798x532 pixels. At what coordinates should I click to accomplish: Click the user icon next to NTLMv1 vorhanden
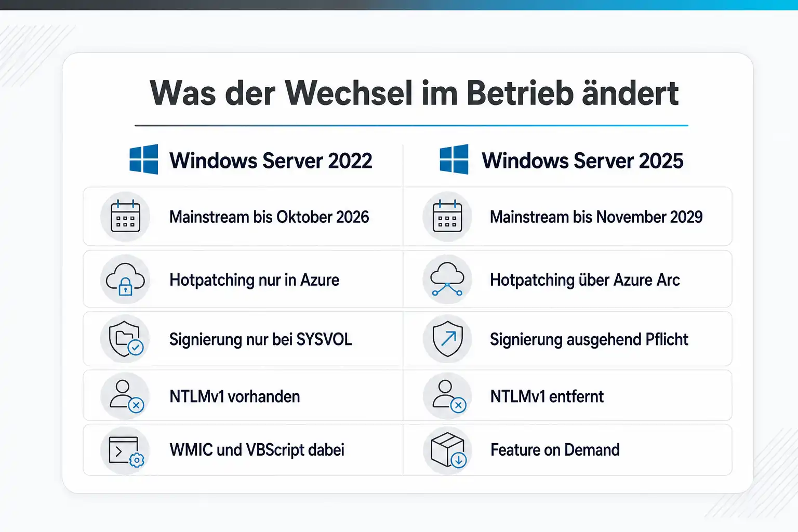pyautogui.click(x=125, y=396)
